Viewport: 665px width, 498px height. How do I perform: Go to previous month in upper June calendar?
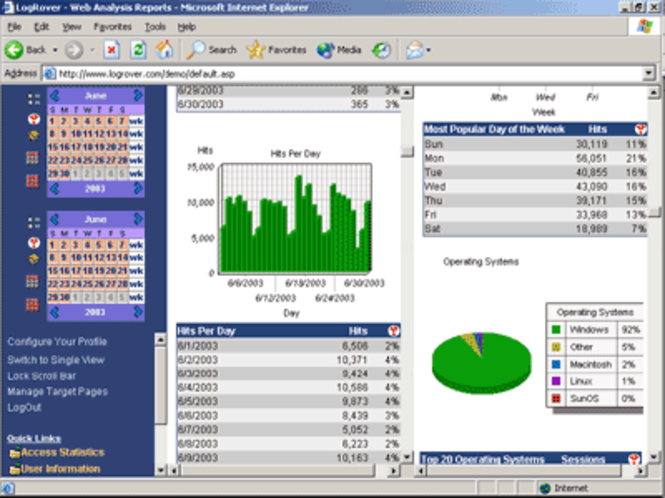coord(55,95)
